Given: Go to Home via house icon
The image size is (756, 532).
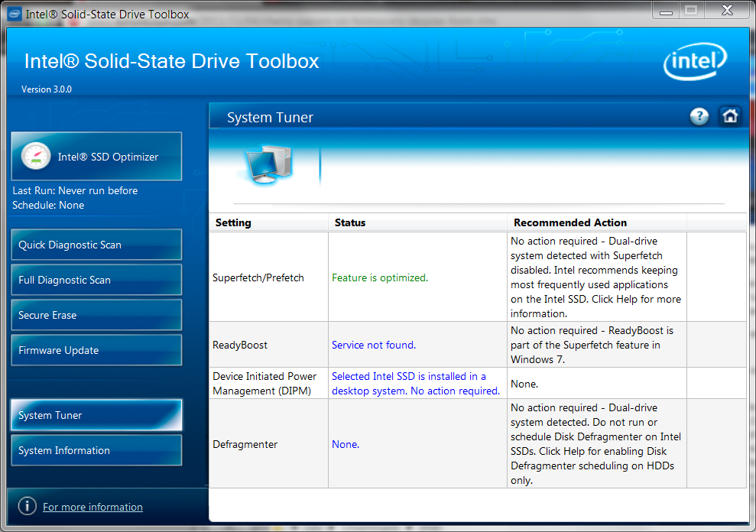Looking at the screenshot, I should pyautogui.click(x=730, y=116).
